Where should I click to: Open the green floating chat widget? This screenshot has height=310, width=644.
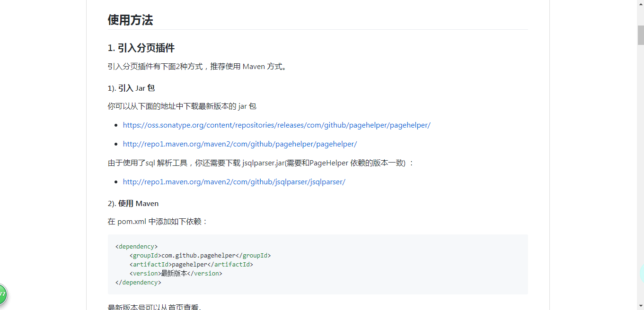(4, 294)
